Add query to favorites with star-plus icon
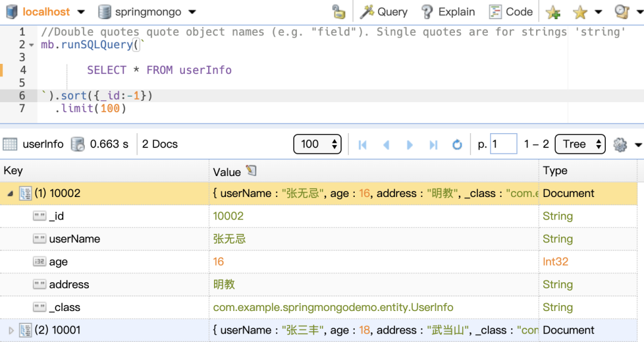 pos(553,12)
